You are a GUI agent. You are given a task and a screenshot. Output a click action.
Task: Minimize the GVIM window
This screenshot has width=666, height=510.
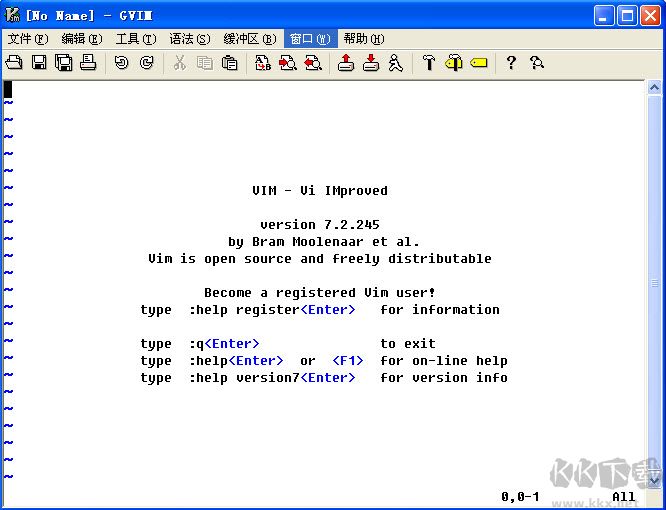pyautogui.click(x=603, y=16)
